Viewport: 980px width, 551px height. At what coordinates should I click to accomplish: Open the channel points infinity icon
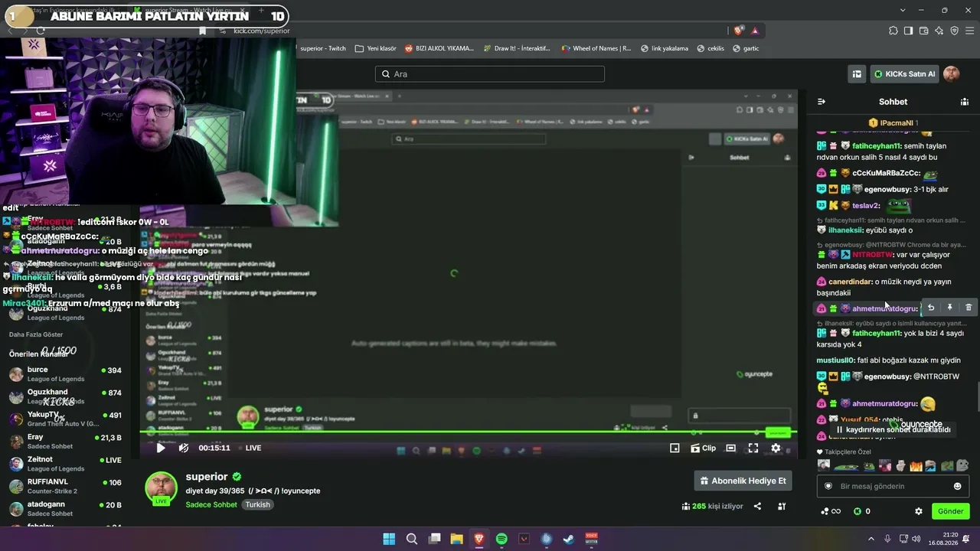[831, 511]
